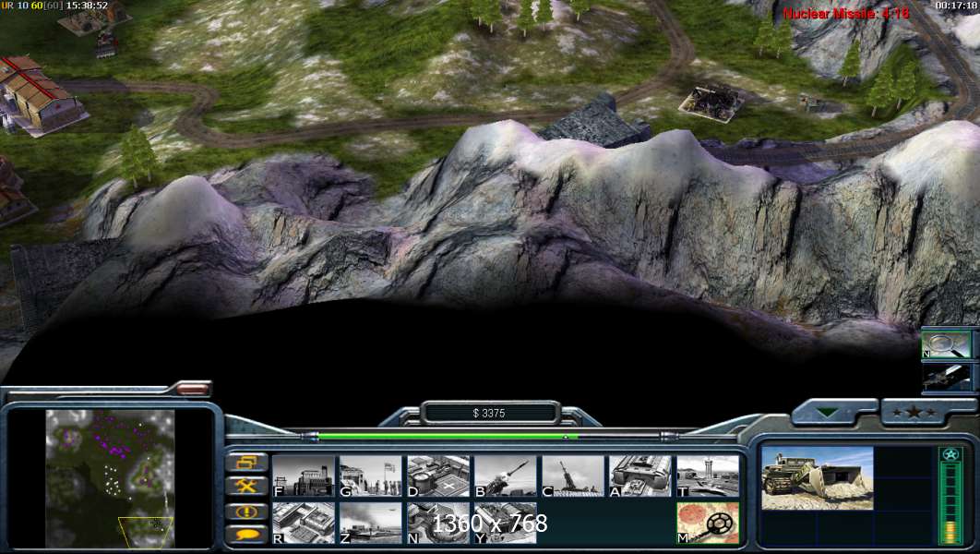Click the satellite special power shortcut

pos(947,377)
